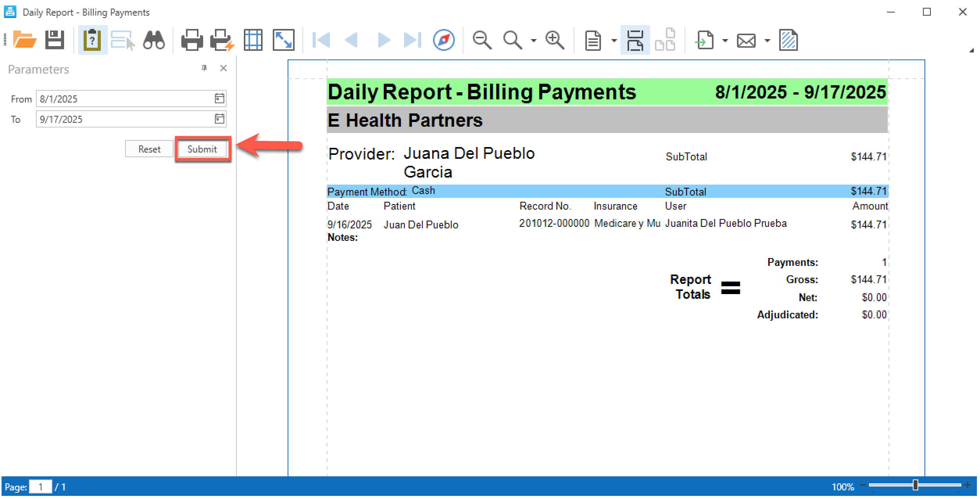Click the Print icon
980x499 pixels.
tap(192, 40)
